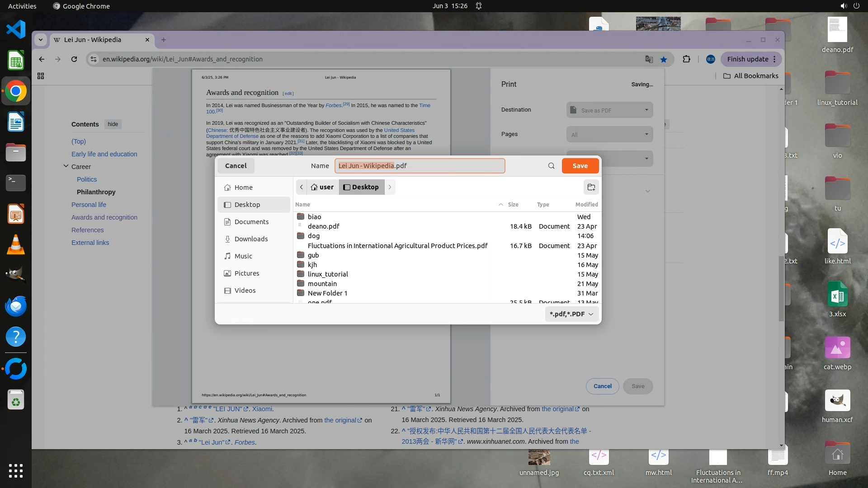Open the *.pdf,*.PDF file type filter

571,314
